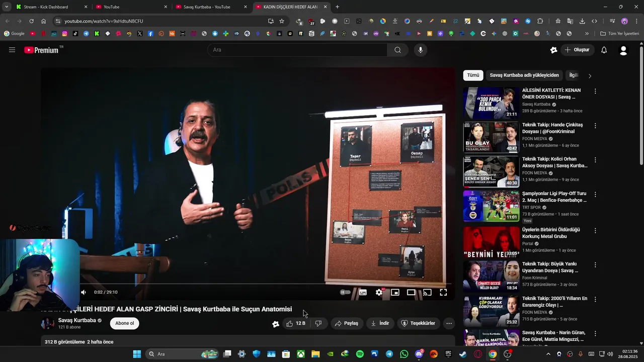Open the YouTube notifications bell
The height and width of the screenshot is (362, 644).
pyautogui.click(x=604, y=50)
